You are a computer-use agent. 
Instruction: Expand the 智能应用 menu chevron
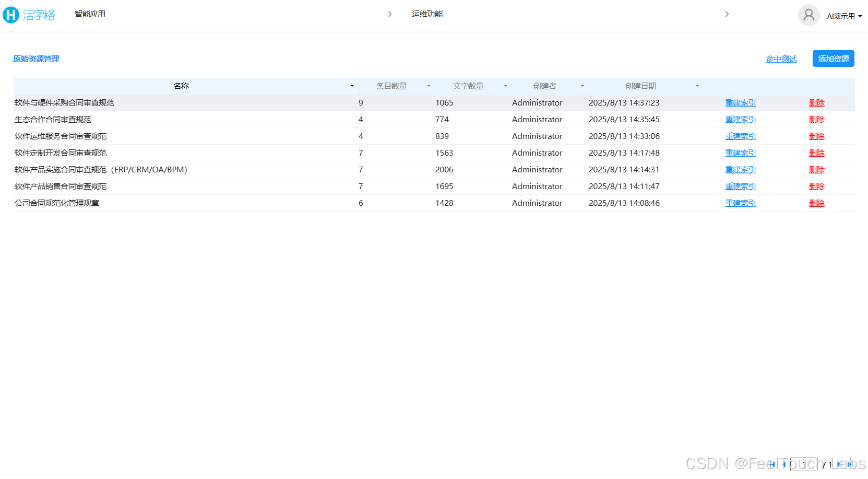tap(389, 14)
